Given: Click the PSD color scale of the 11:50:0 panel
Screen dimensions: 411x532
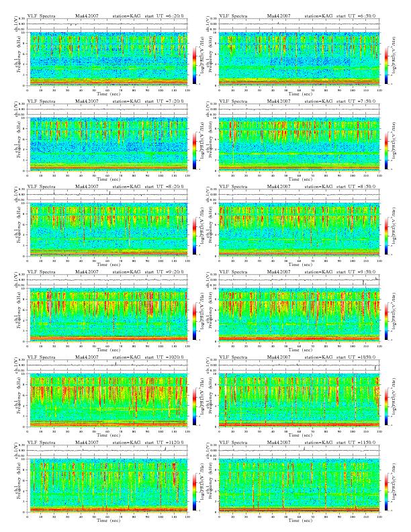Looking at the screenshot, I should coord(386,492).
